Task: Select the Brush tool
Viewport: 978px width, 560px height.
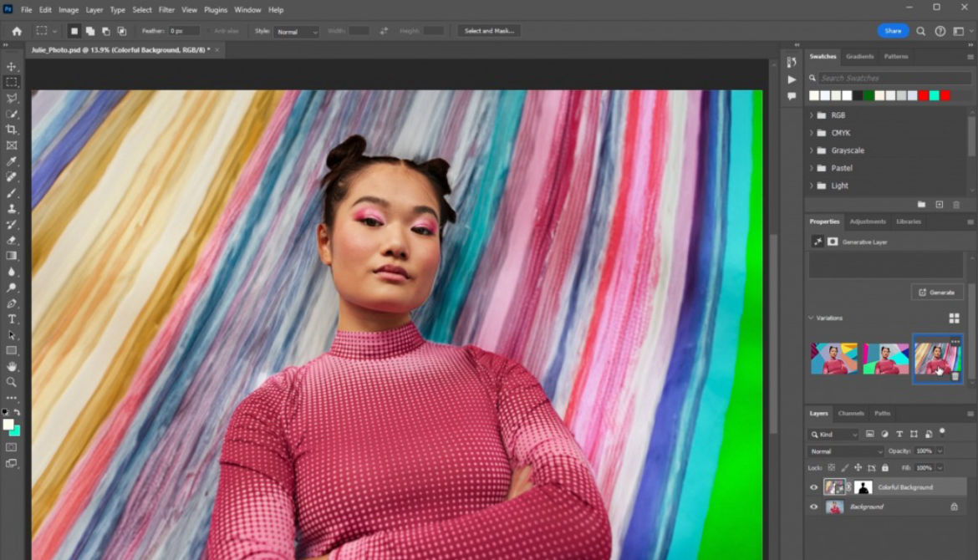Action: [12, 192]
